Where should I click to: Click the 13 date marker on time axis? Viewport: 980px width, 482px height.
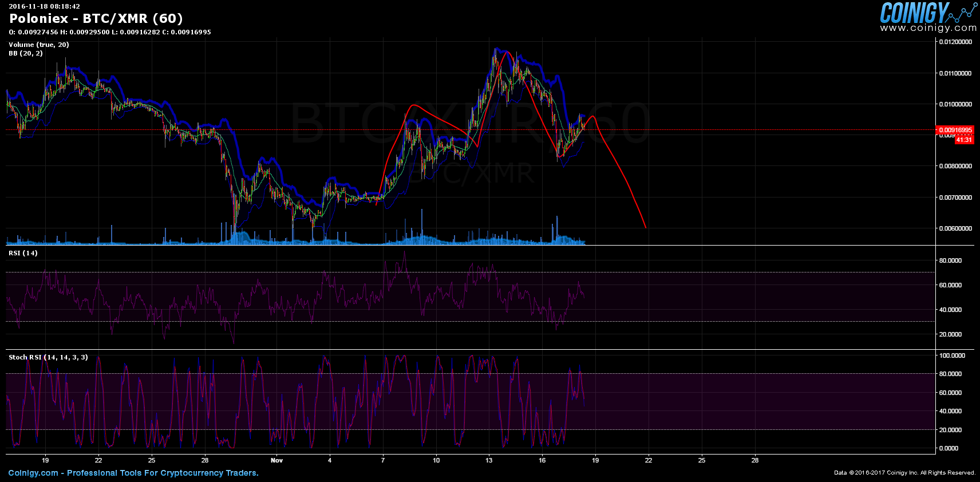point(489,460)
